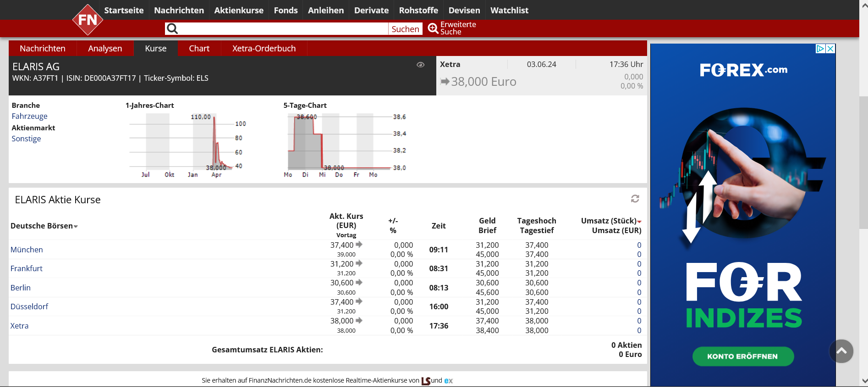Open Erweiterte Suche via plus-magnifier icon

(433, 28)
